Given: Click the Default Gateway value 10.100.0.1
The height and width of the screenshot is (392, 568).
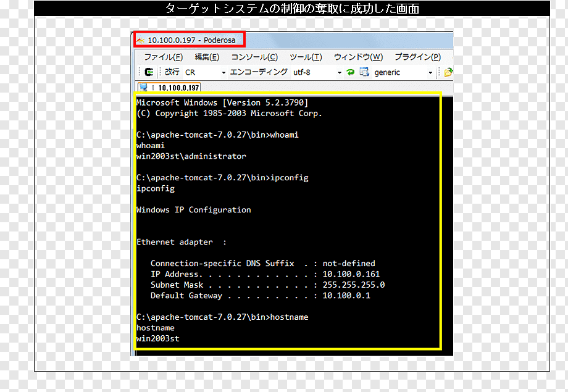Looking at the screenshot, I should point(346,296).
